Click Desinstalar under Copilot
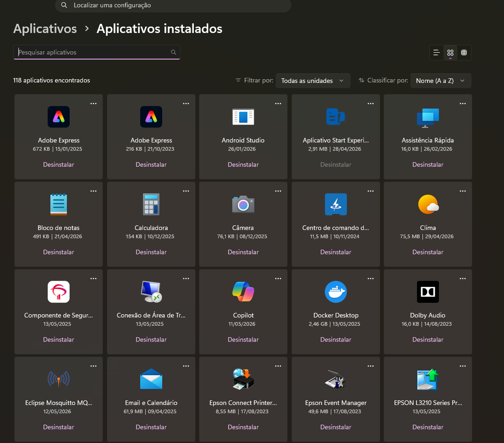 243,339
